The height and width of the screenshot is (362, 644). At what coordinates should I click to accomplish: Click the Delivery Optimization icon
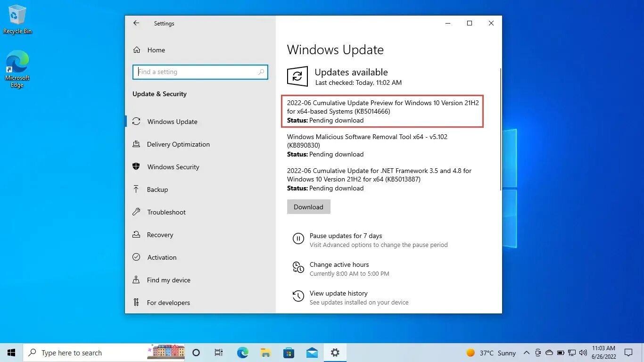136,144
